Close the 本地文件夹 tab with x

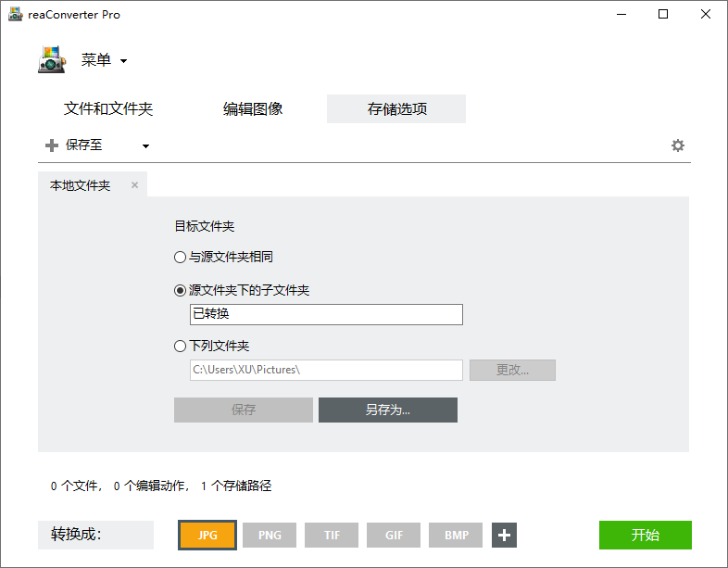coord(134,185)
